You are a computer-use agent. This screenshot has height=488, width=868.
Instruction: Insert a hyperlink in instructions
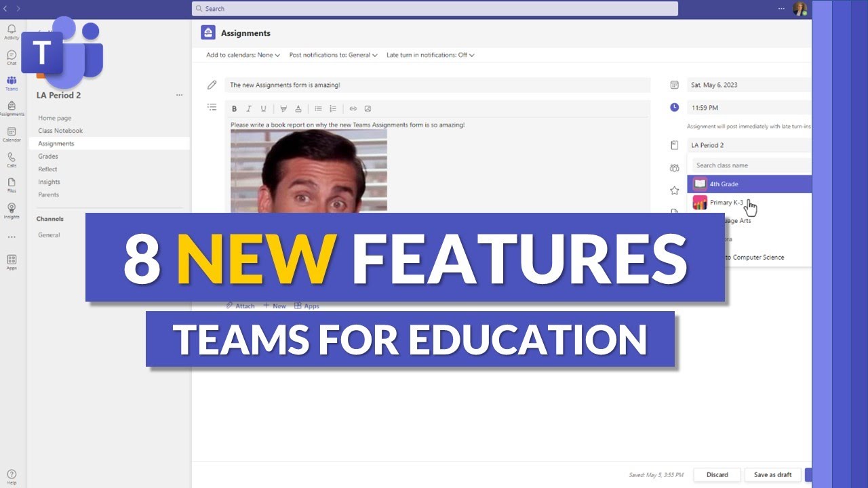353,108
